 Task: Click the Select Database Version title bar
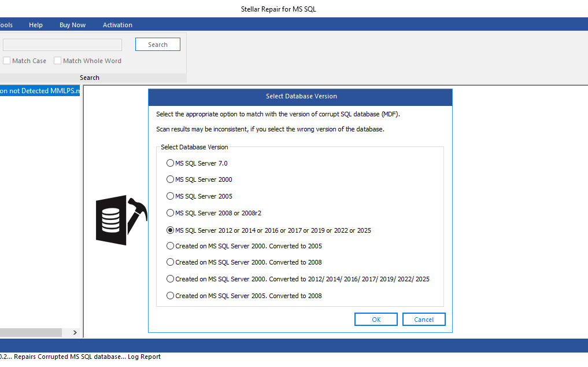tap(301, 97)
